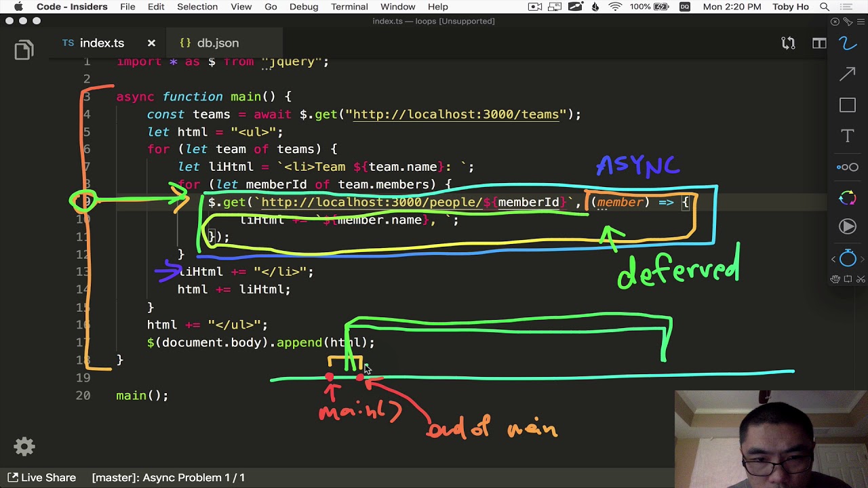
Task: Click the right chevron beside timer
Action: (x=862, y=259)
